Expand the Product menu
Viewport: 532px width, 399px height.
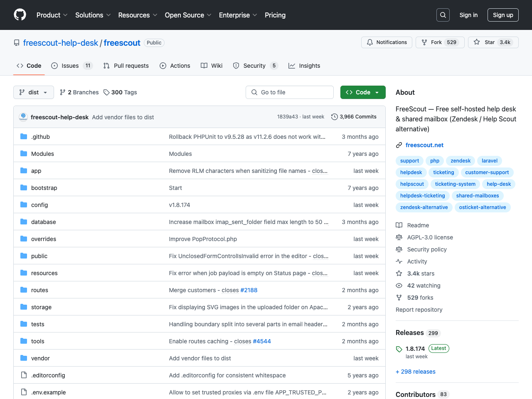point(52,15)
